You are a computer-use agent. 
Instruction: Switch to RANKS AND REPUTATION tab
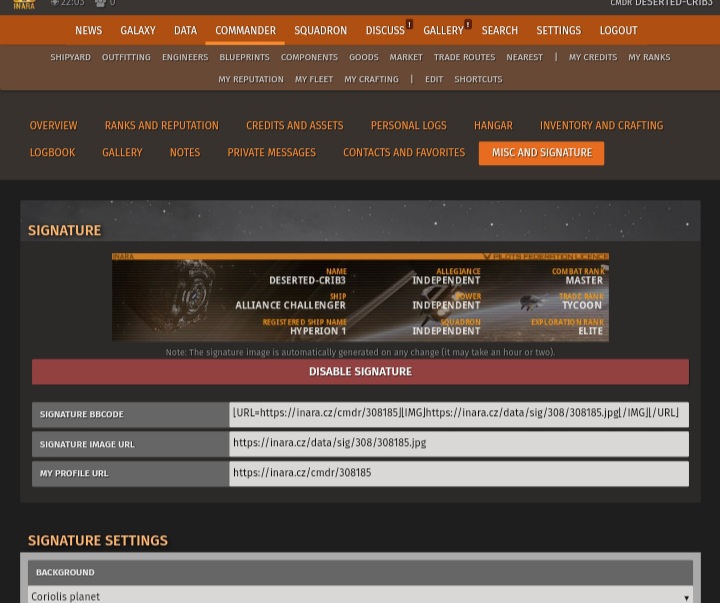click(x=162, y=125)
